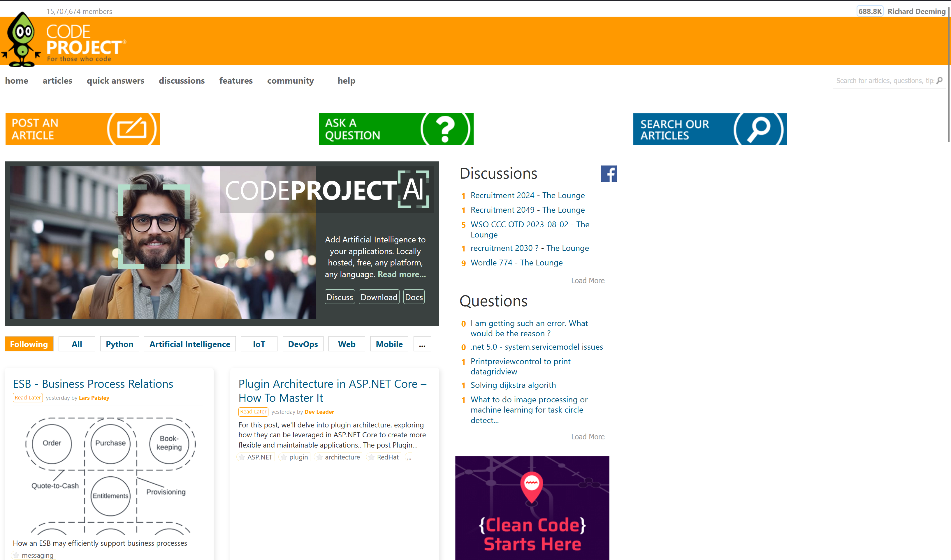Click the search magnifier icon in search box

click(x=939, y=80)
